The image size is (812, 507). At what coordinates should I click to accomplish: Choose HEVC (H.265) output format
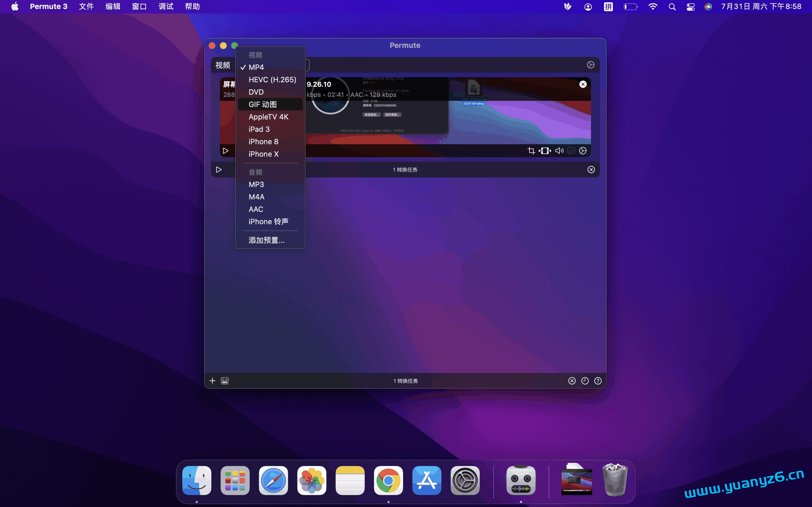272,79
